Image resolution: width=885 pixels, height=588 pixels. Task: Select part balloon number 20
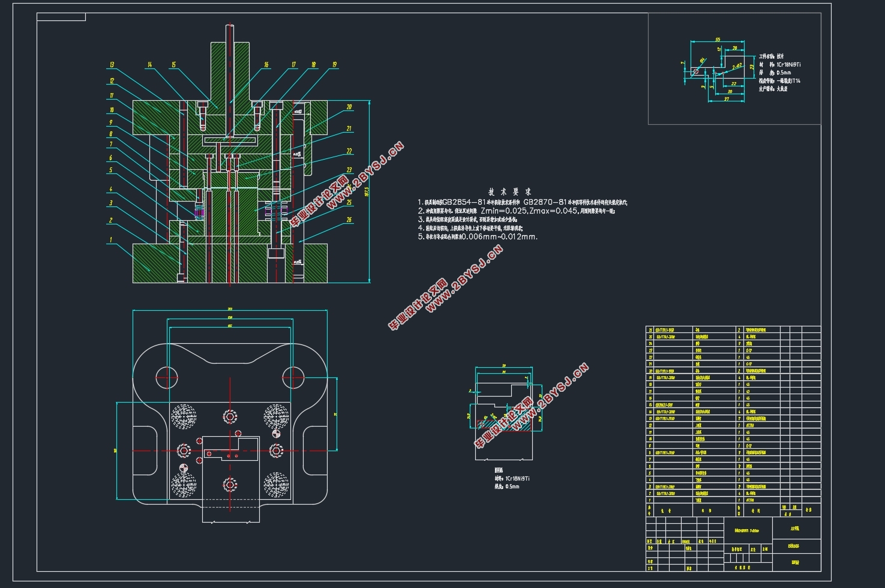(x=349, y=107)
